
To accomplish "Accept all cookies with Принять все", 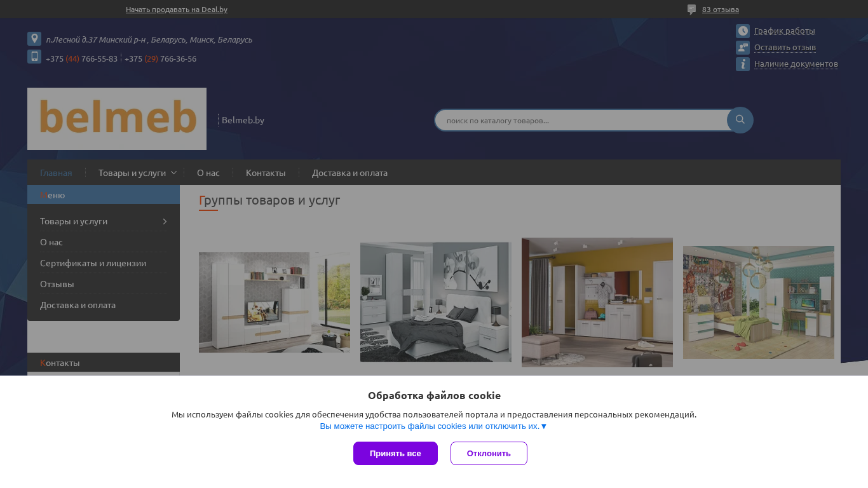I will click(x=395, y=453).
